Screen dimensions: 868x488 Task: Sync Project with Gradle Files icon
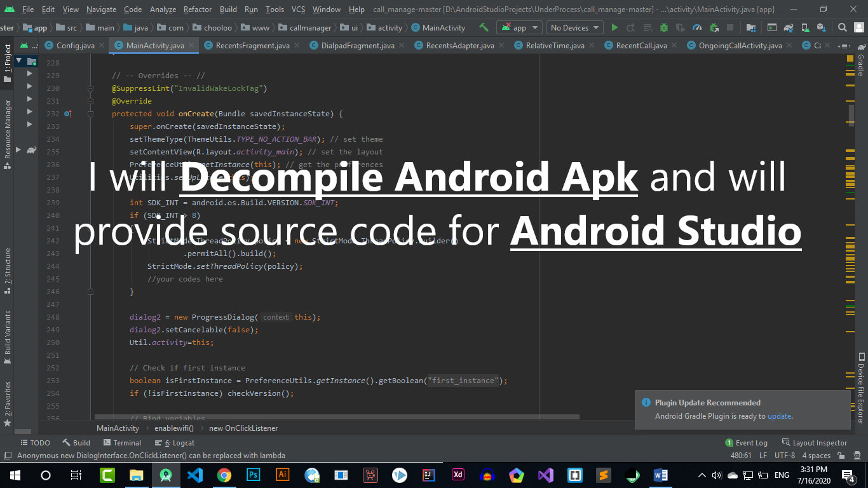coord(789,27)
